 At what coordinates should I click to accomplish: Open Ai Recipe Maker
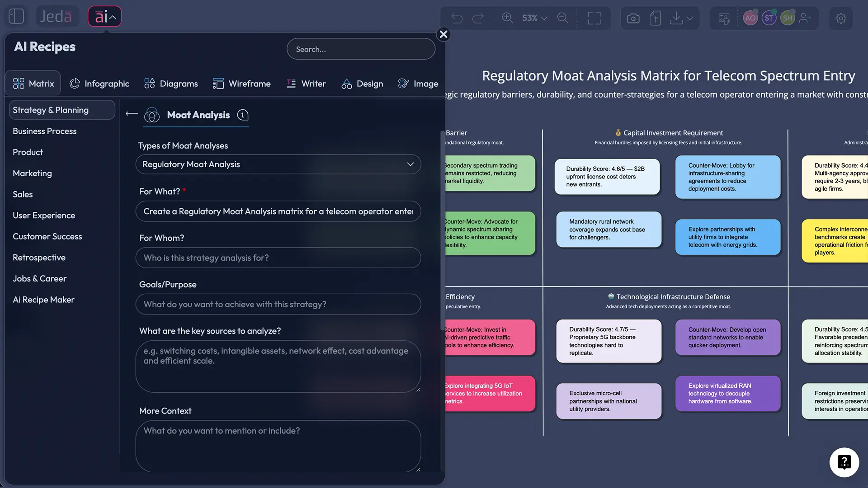[x=43, y=299]
